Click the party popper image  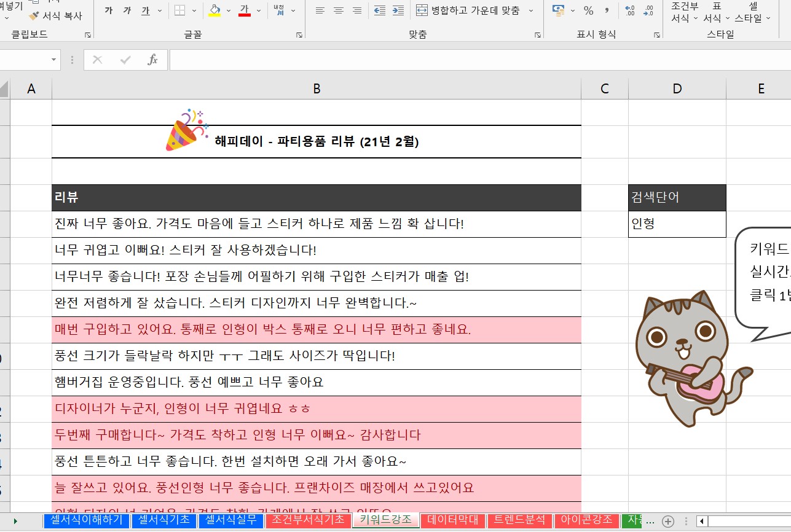(x=187, y=130)
